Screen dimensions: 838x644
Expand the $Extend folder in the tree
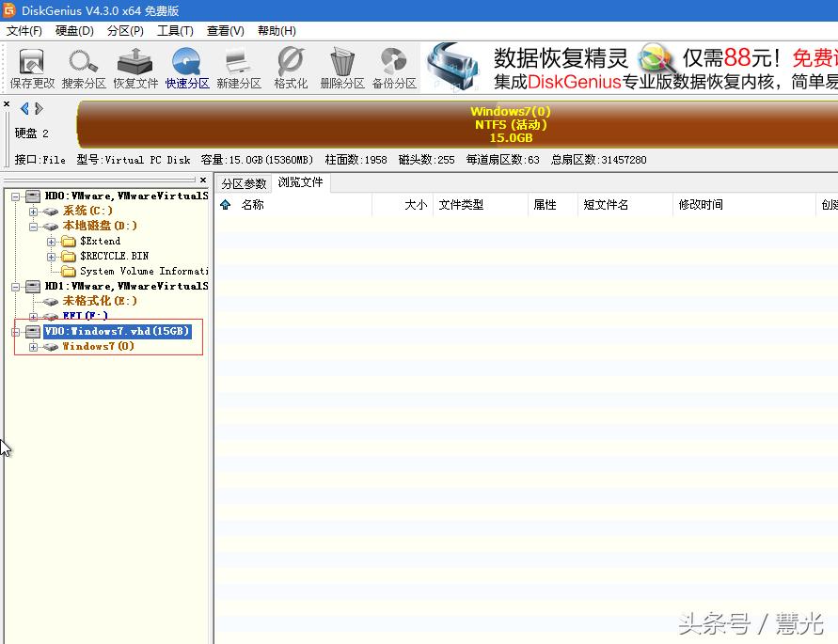coord(52,241)
